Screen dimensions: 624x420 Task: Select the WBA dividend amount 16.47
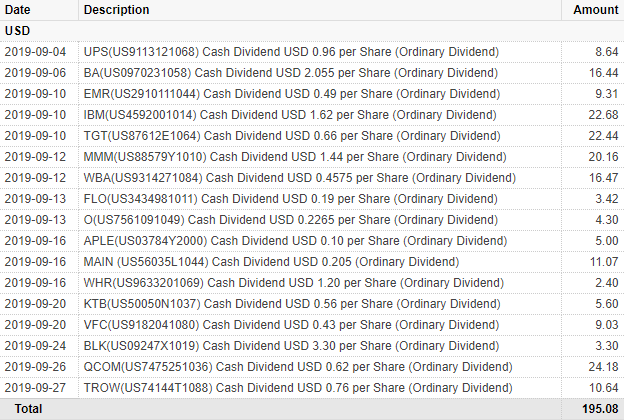click(x=603, y=178)
